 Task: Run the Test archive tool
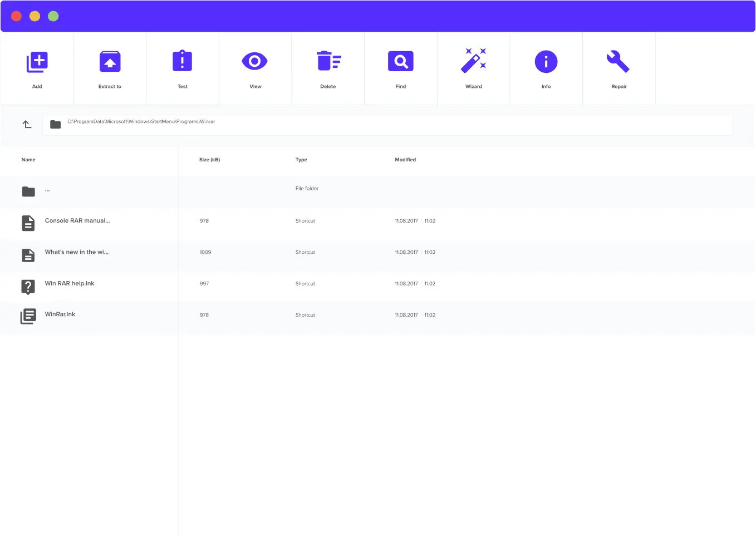pos(183,62)
